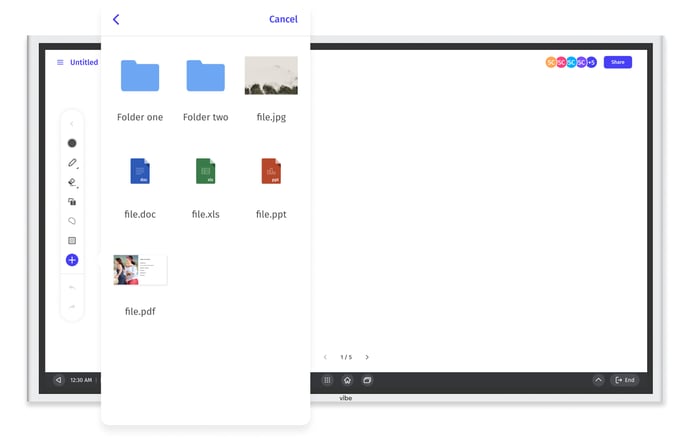This screenshot has width=688, height=439.
Task: Open the apps grid on bottom bar
Action: [x=327, y=380]
